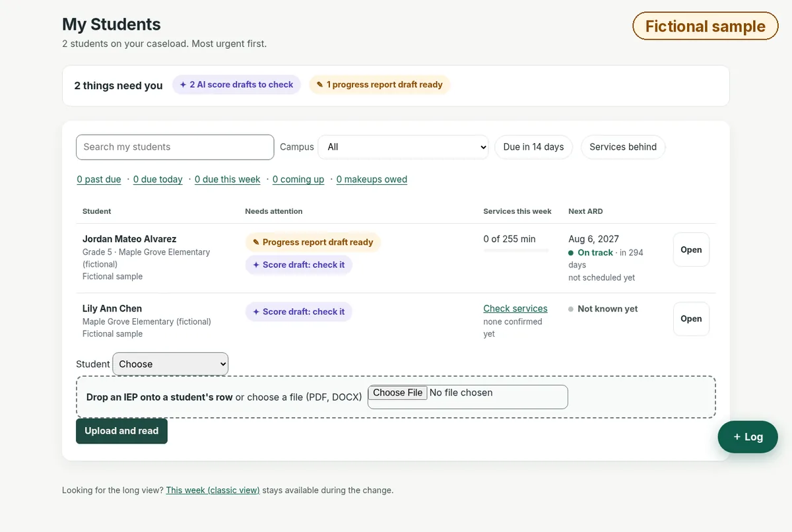792x532 pixels.
Task: Click the none confirmed yet text
Action: point(513,327)
